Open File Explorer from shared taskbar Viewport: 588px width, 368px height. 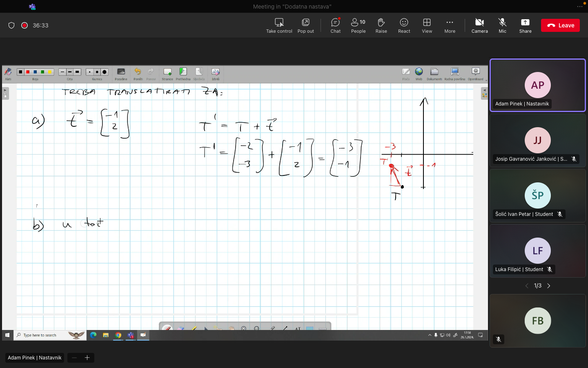pyautogui.click(x=106, y=335)
